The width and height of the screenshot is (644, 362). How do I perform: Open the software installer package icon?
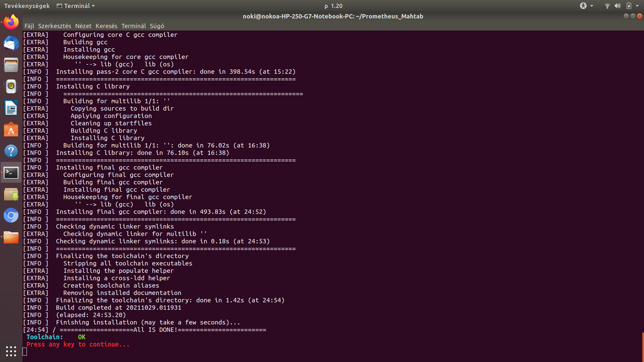11,194
